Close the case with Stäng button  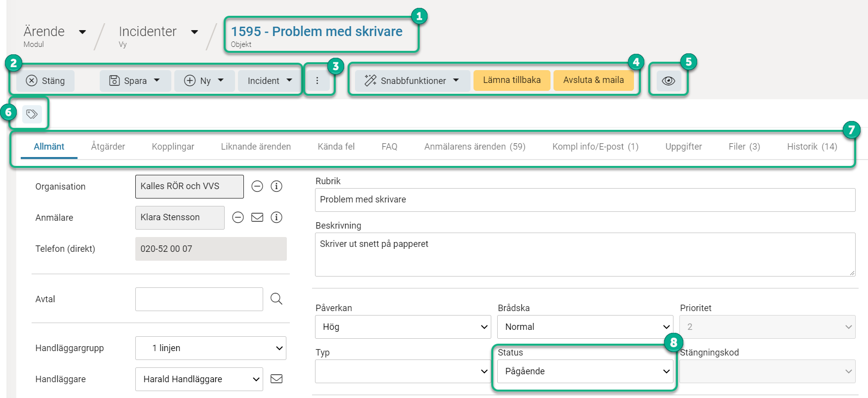[45, 81]
